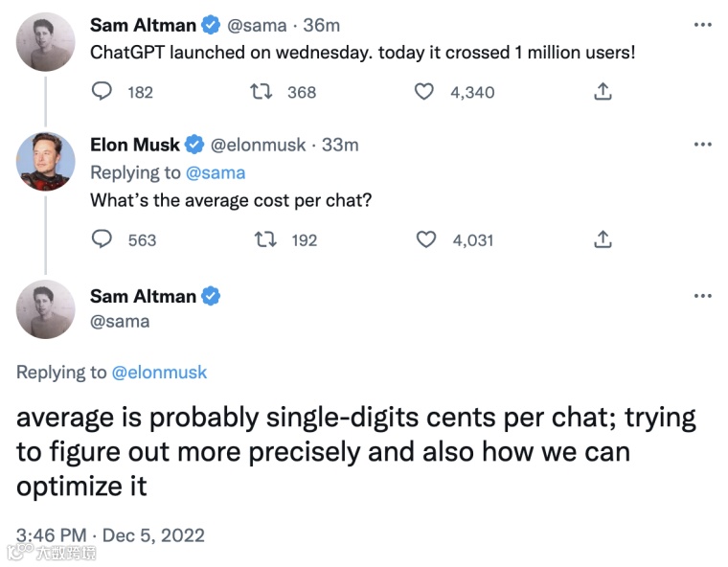The image size is (728, 567).
Task: Open more options on the main reply tweet
Action: click(702, 296)
